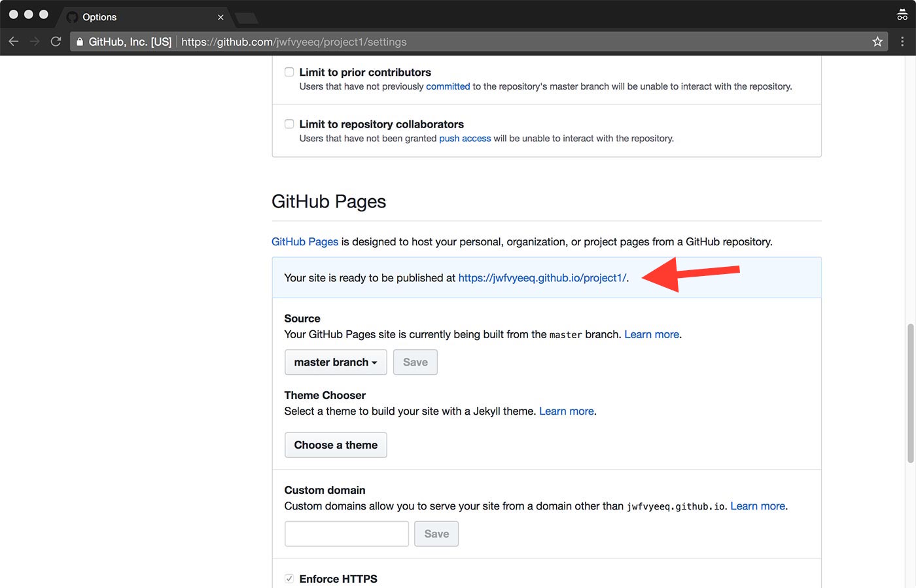Click the incognito icon at top right
916x588 pixels.
[902, 15]
